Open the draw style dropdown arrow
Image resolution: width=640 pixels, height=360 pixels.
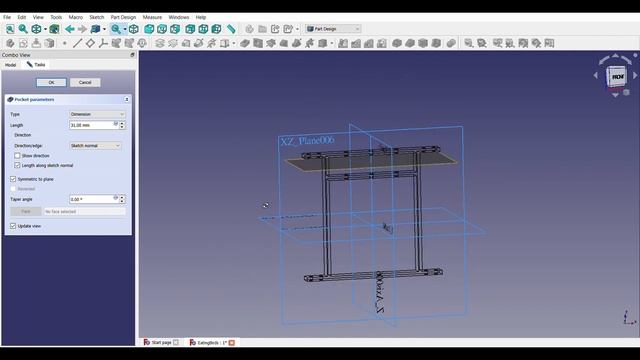45,29
